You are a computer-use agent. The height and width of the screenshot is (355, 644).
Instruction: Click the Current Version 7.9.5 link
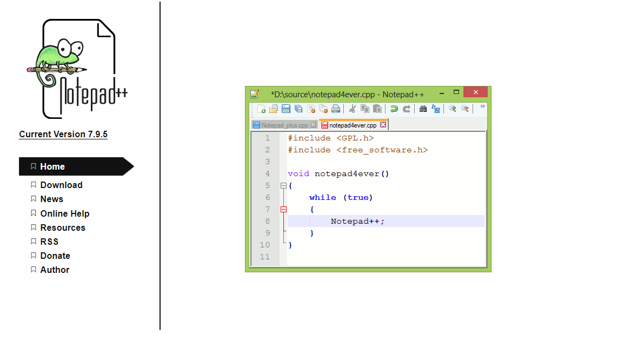click(63, 134)
